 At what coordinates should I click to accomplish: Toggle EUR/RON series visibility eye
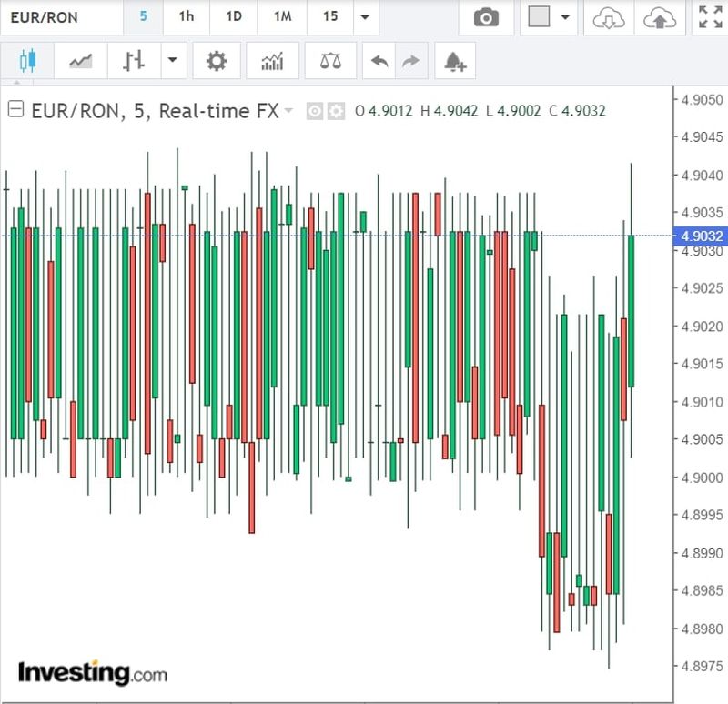[315, 111]
